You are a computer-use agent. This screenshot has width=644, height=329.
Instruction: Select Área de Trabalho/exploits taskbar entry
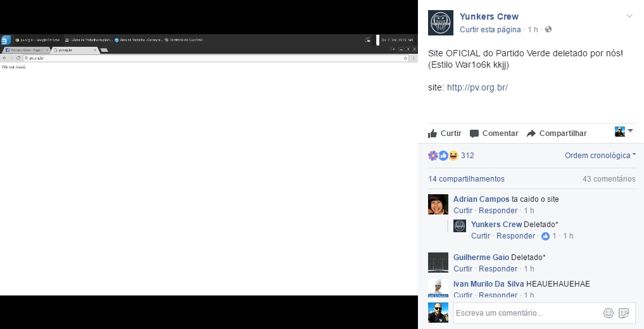pos(88,40)
